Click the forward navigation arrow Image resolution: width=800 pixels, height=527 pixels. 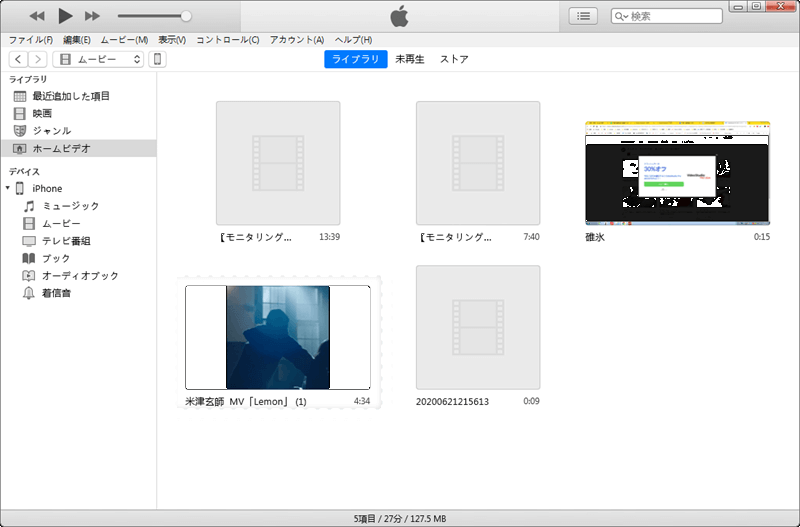[37, 60]
